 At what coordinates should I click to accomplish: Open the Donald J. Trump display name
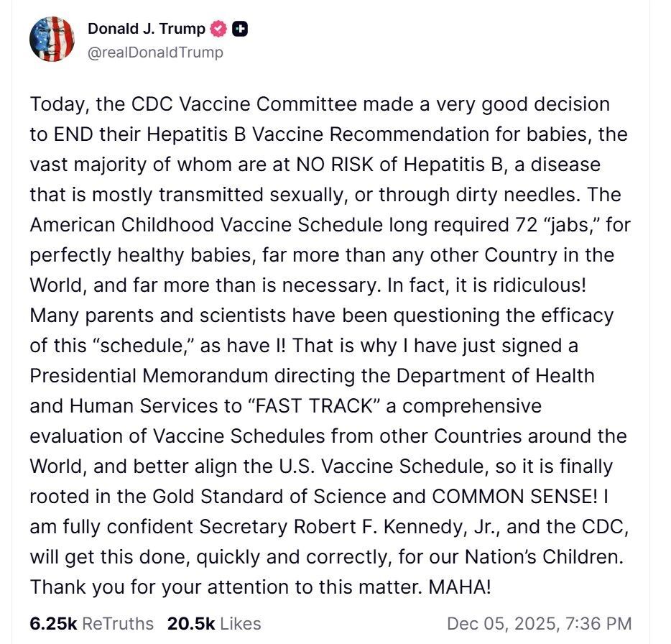click(x=146, y=29)
